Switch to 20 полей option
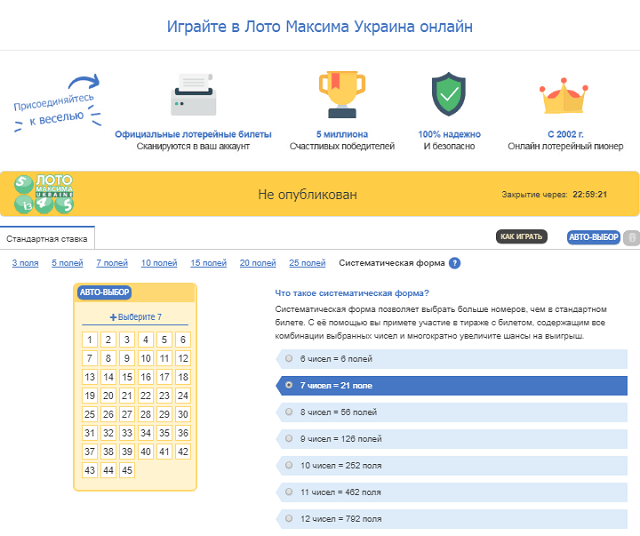 point(258,263)
